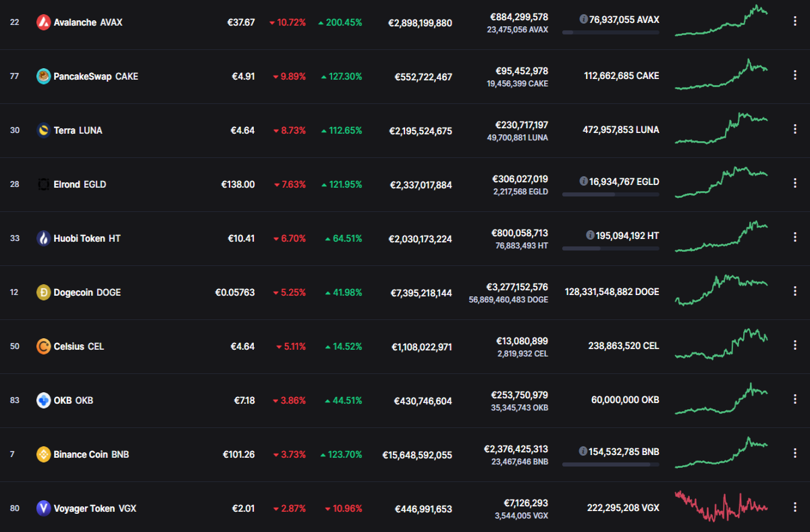Click Elrond price €138.00
The width and height of the screenshot is (810, 532).
(238, 184)
